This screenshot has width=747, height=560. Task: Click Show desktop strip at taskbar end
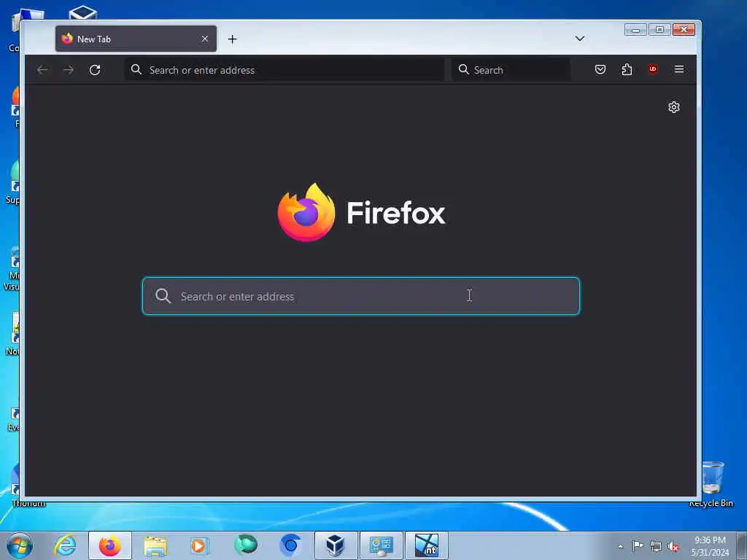(x=742, y=545)
